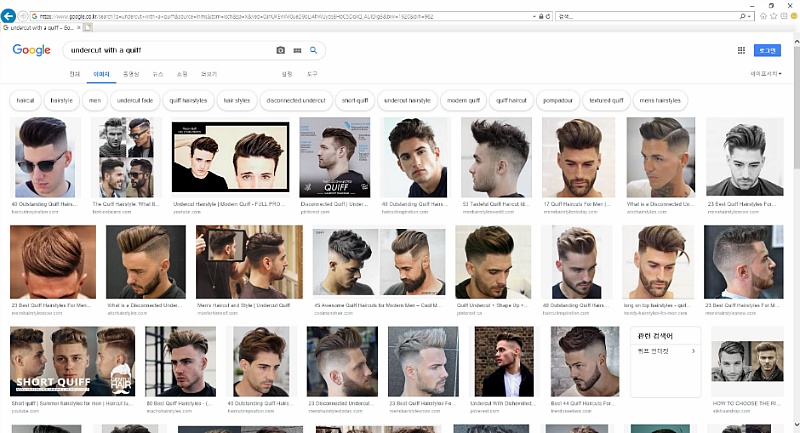Open the 'Undercut Hairstyle | Modern Quiff' video thumbnail
The image size is (800, 433).
point(231,157)
